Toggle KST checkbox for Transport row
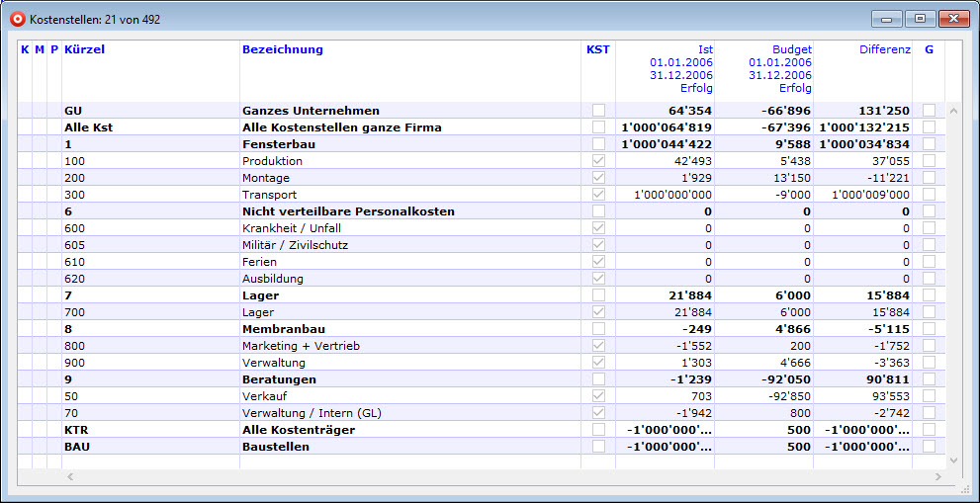The image size is (980, 503). pos(598,195)
